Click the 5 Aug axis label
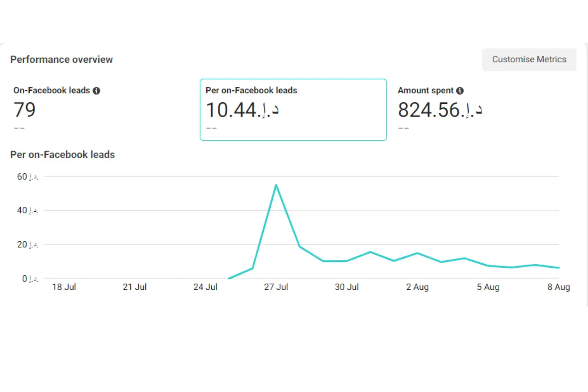 tap(488, 287)
